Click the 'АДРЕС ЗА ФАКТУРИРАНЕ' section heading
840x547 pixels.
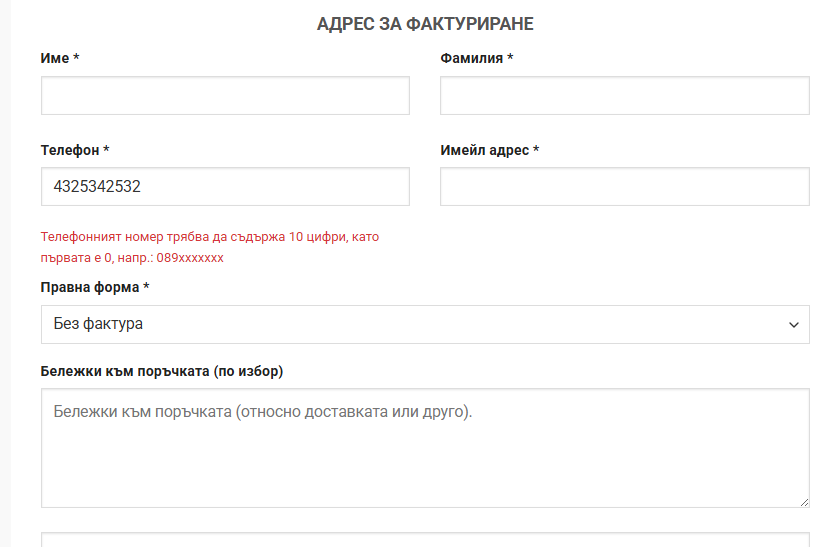425,24
